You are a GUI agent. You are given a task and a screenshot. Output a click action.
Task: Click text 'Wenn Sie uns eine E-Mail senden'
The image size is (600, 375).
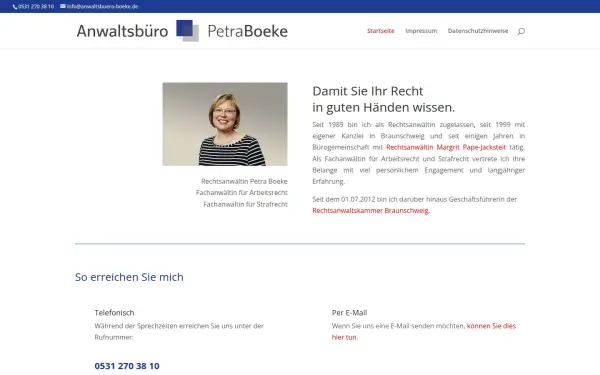click(384, 326)
